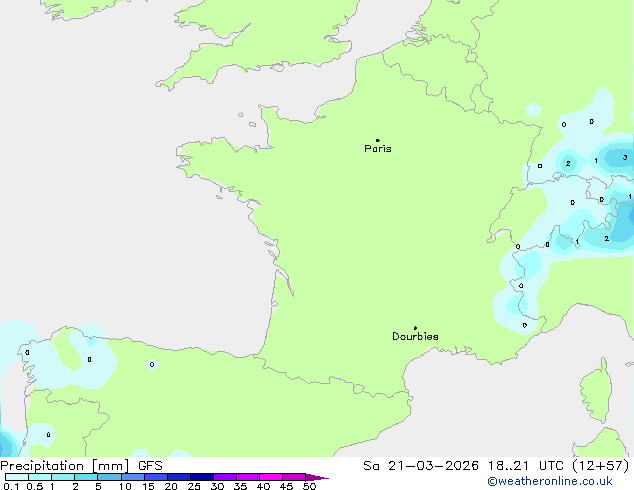Click the '3' precipitation value on map
Screen dimensions: 634x490
pos(625,157)
